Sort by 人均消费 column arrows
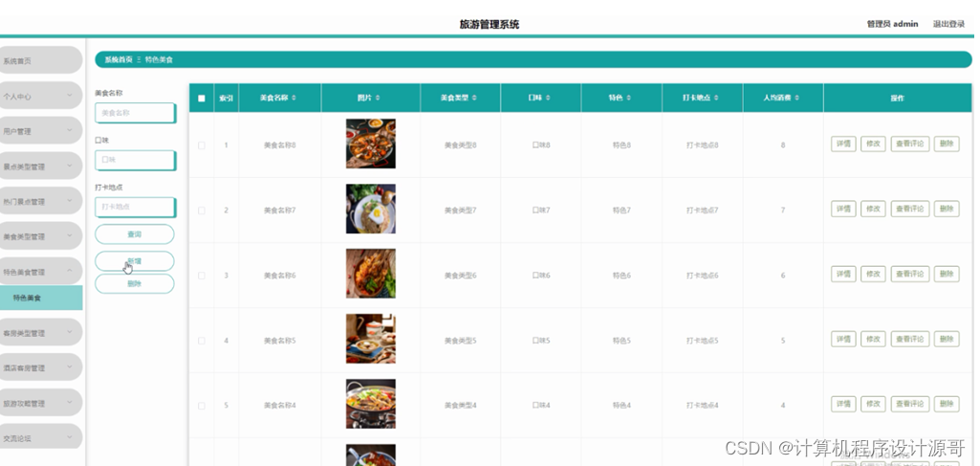 [x=798, y=99]
